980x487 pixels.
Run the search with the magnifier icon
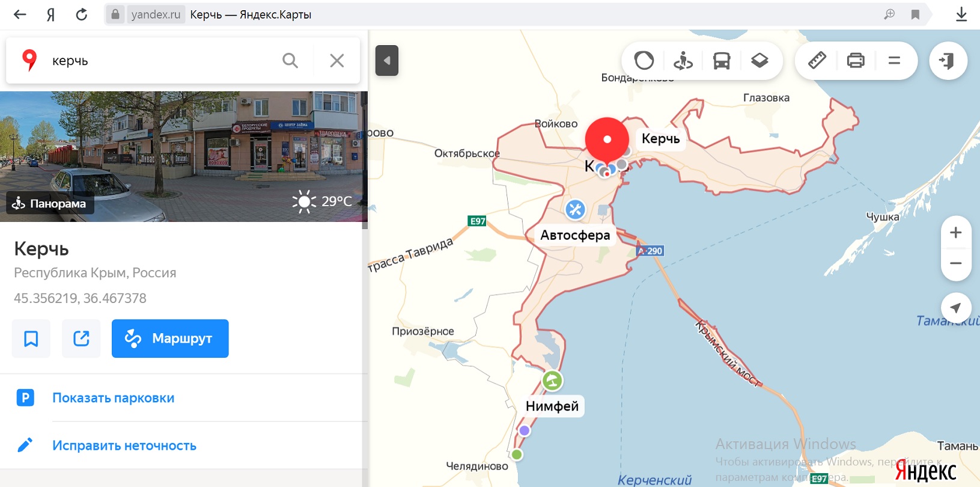290,61
